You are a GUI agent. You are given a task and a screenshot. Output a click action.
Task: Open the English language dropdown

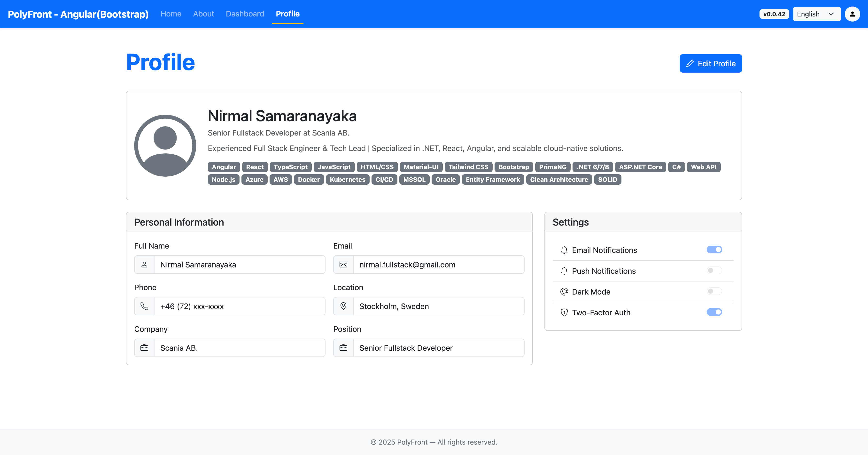coord(816,14)
